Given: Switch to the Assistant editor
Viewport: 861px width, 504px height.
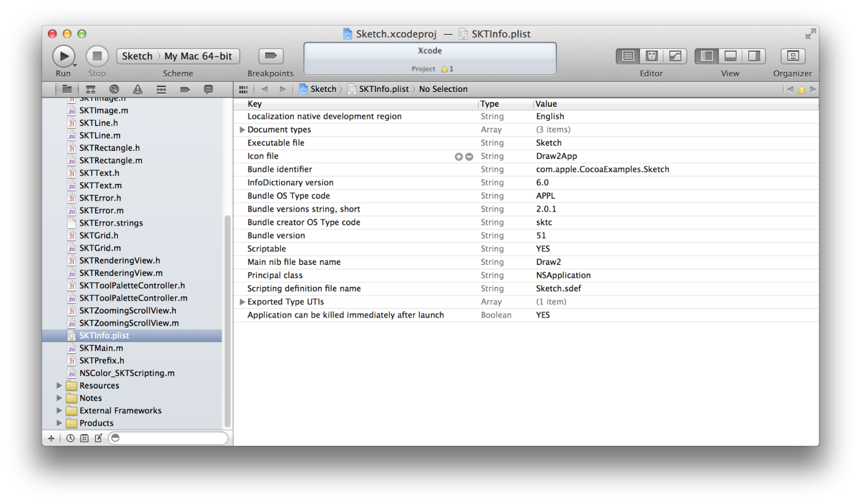Looking at the screenshot, I should pyautogui.click(x=651, y=56).
